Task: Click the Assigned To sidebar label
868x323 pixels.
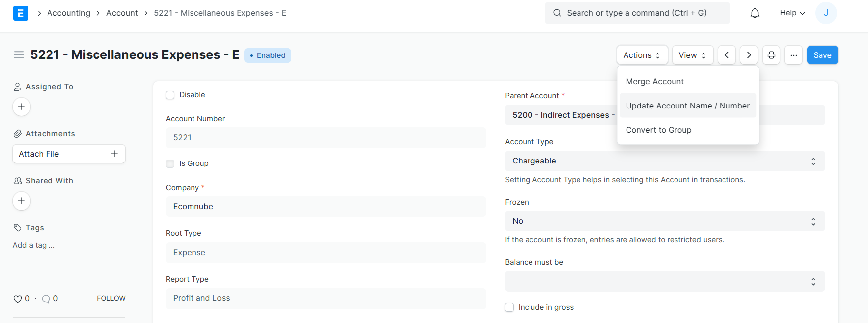Action: pyautogui.click(x=49, y=87)
